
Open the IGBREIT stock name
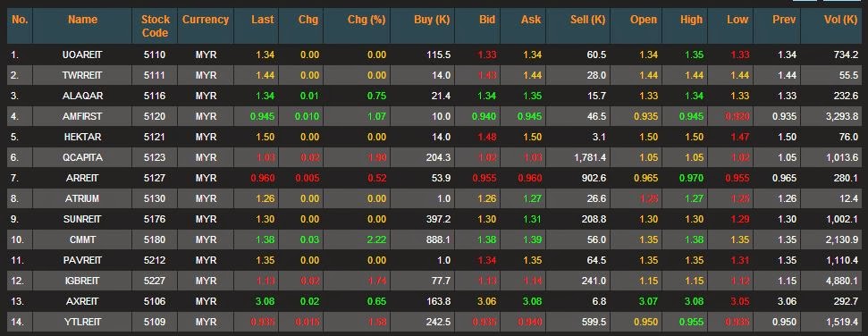click(82, 281)
